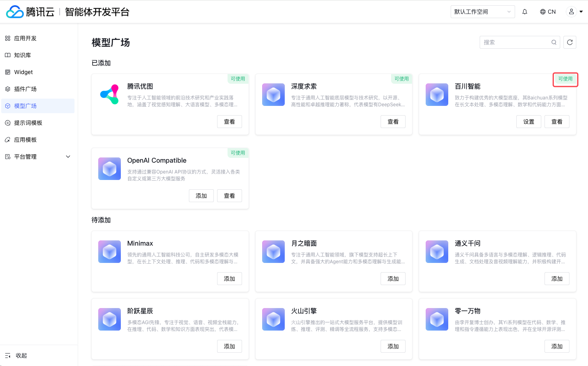Viewport: 588px width, 366px height.
Task: Click the Minimax card title
Action: (x=140, y=244)
